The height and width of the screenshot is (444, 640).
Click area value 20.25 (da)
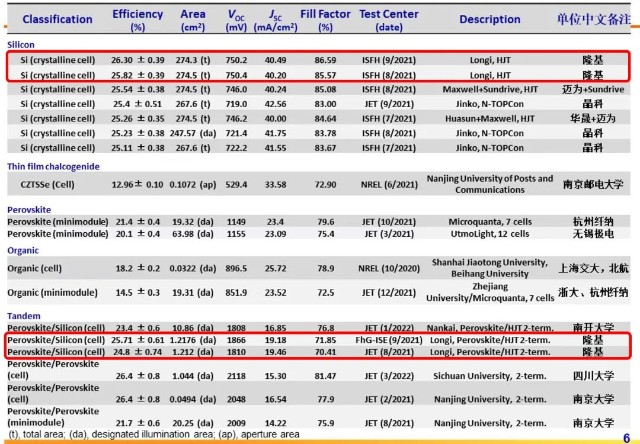tap(193, 423)
